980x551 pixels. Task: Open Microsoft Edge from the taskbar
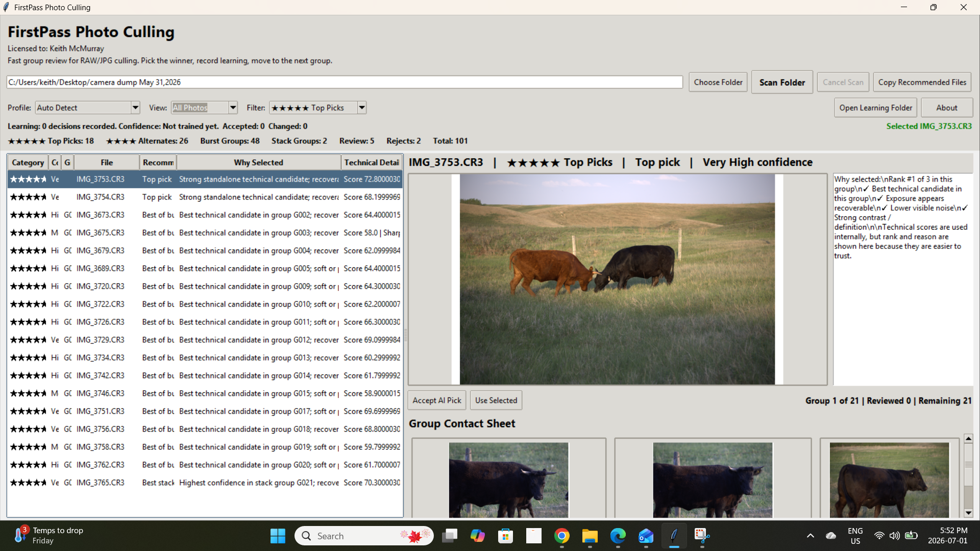pyautogui.click(x=618, y=536)
